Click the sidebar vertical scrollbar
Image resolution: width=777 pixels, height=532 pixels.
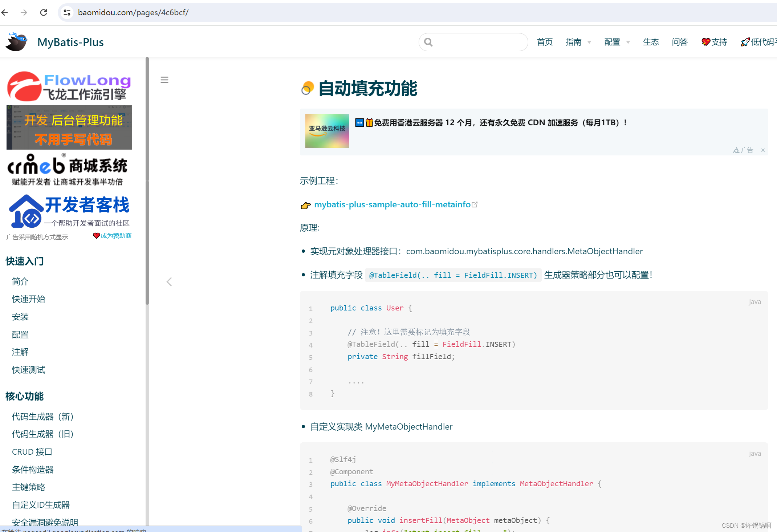click(x=147, y=181)
